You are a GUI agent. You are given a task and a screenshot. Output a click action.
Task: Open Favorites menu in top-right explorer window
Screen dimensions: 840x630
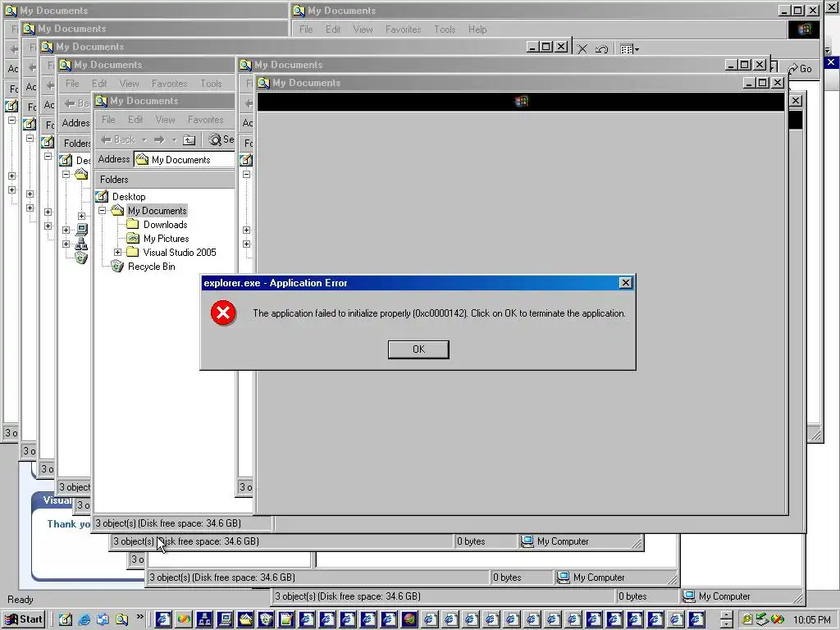[403, 30]
